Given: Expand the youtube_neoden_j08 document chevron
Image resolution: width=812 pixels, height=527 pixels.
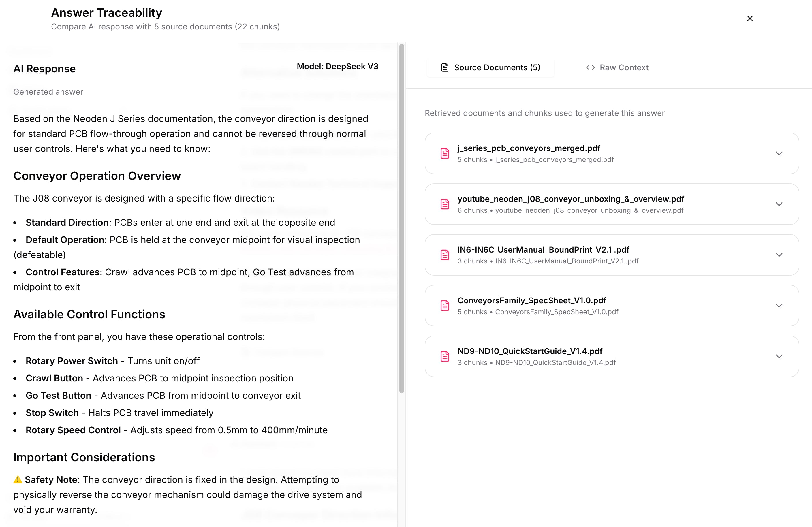Looking at the screenshot, I should (779, 204).
